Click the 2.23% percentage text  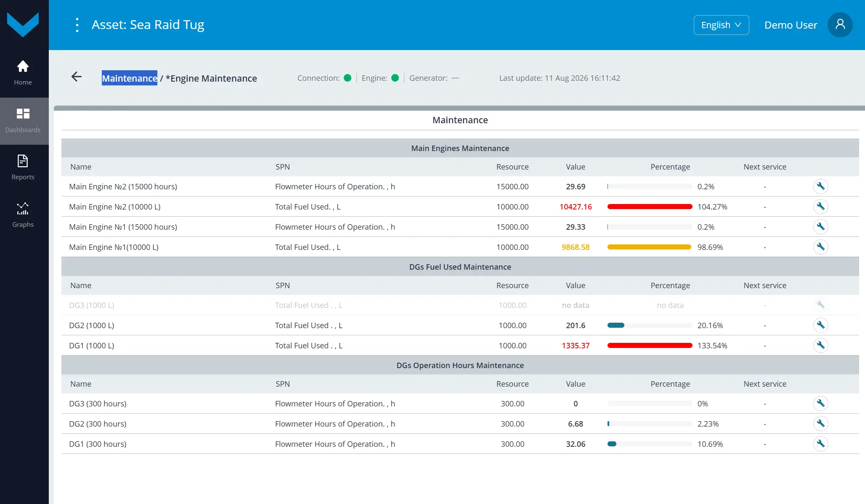click(x=708, y=424)
